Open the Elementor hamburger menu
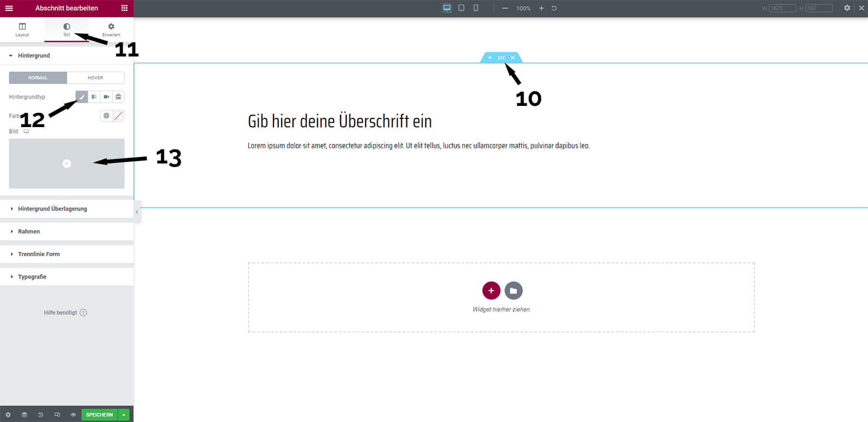Screen dimensions: 868x422 pyautogui.click(x=9, y=8)
